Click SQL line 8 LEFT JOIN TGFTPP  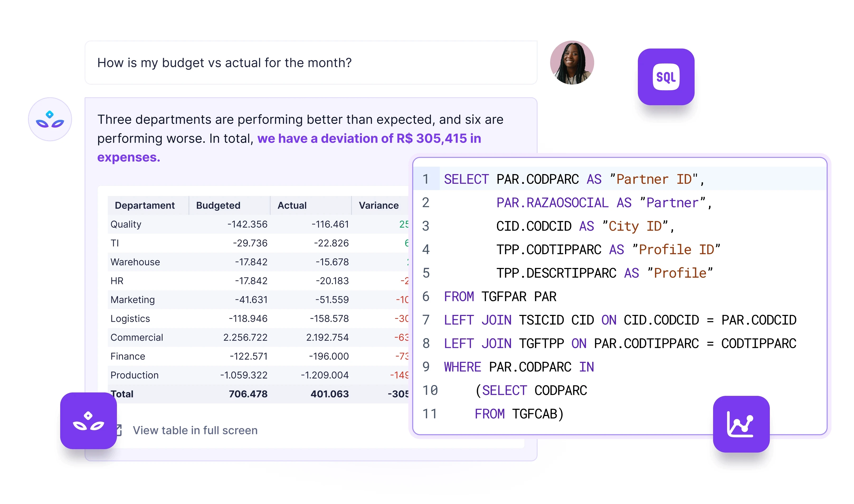[504, 343]
